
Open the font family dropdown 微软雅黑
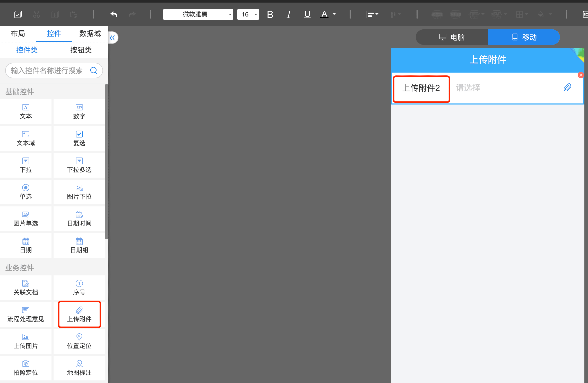click(x=198, y=14)
